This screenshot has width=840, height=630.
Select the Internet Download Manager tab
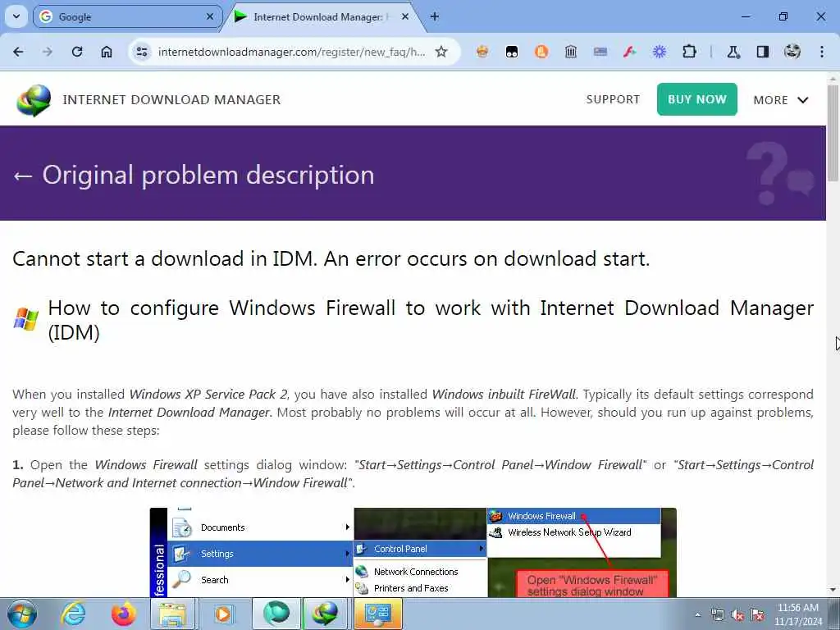322,16
